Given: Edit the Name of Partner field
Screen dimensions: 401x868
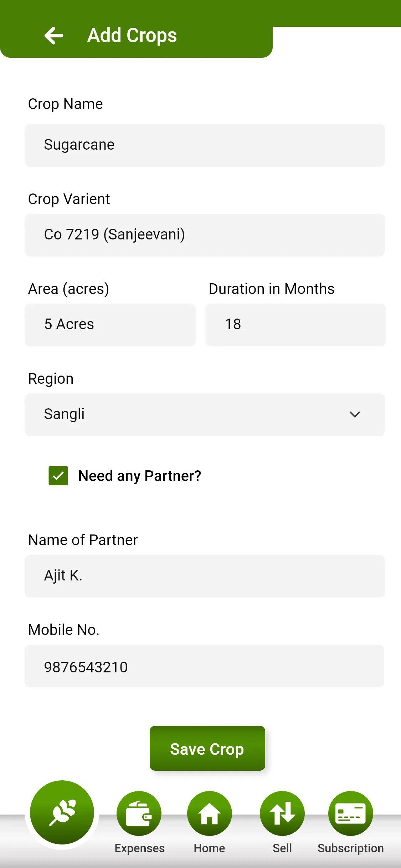Looking at the screenshot, I should point(205,576).
